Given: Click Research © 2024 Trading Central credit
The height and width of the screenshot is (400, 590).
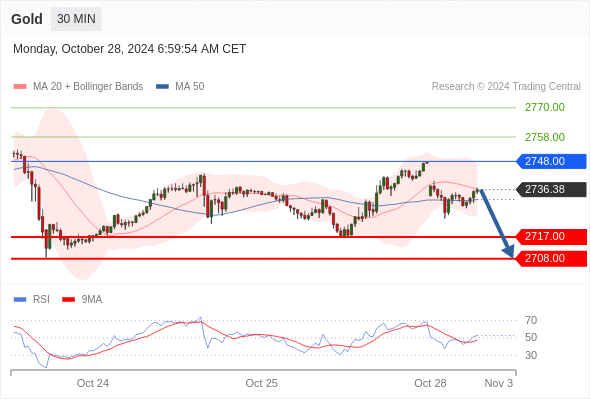Looking at the screenshot, I should (x=506, y=87).
